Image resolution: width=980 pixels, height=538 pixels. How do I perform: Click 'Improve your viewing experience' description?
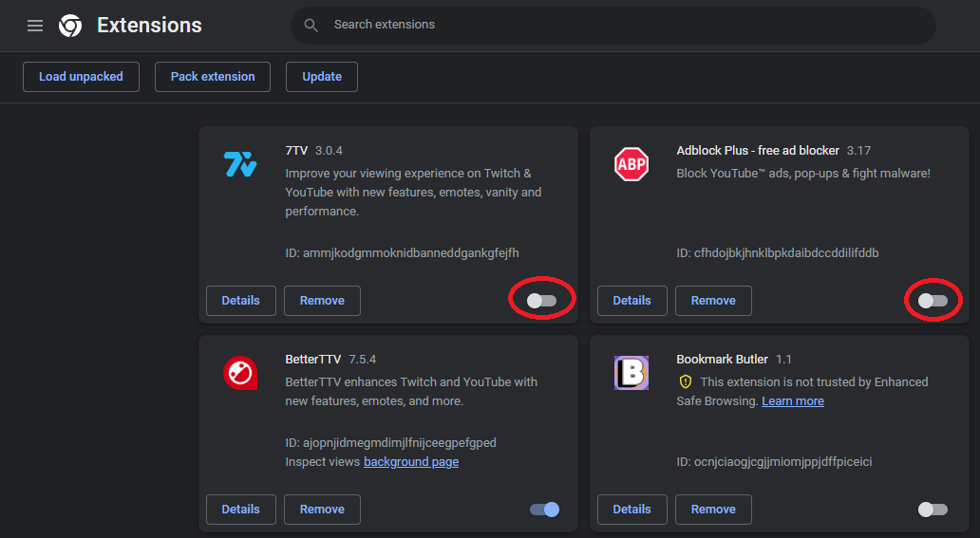[413, 193]
